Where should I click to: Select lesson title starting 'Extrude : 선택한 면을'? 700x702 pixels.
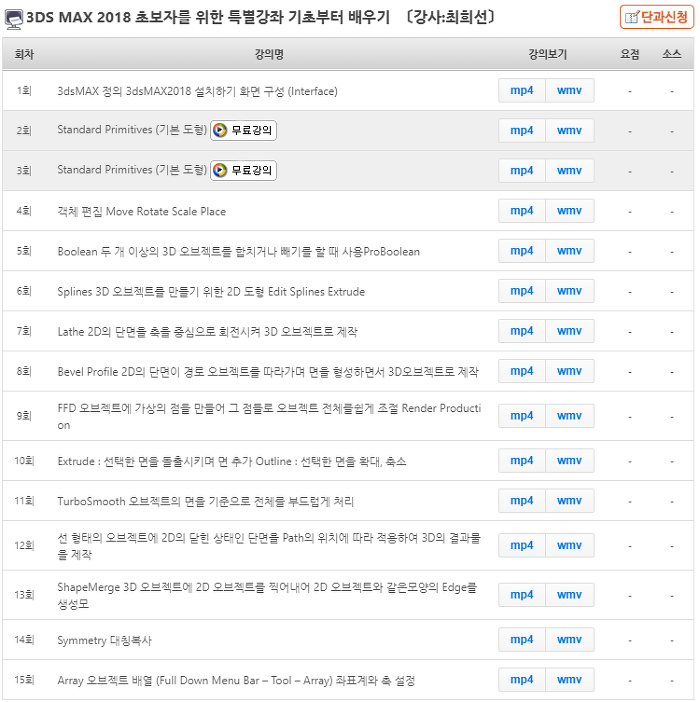232,462
